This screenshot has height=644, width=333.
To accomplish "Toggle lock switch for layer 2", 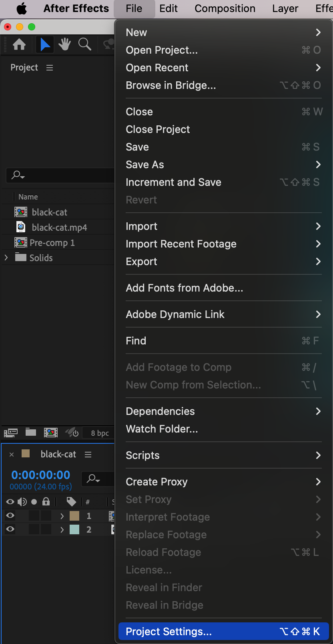I will [x=46, y=529].
